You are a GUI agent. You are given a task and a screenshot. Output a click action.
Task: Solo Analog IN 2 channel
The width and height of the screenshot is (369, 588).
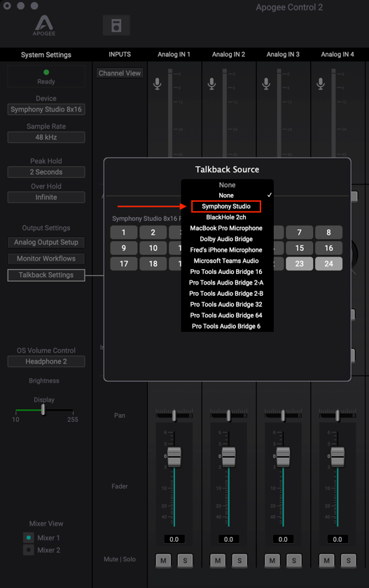239,561
